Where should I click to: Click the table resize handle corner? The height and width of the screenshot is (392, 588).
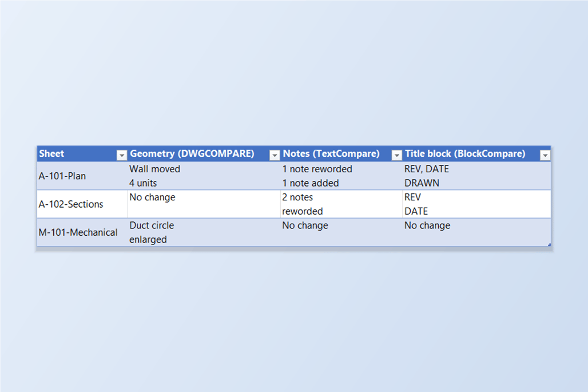(549, 244)
